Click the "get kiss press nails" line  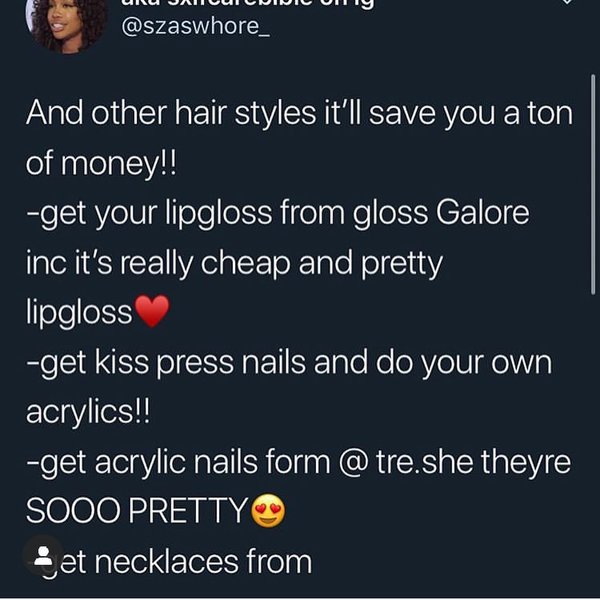tap(289, 364)
